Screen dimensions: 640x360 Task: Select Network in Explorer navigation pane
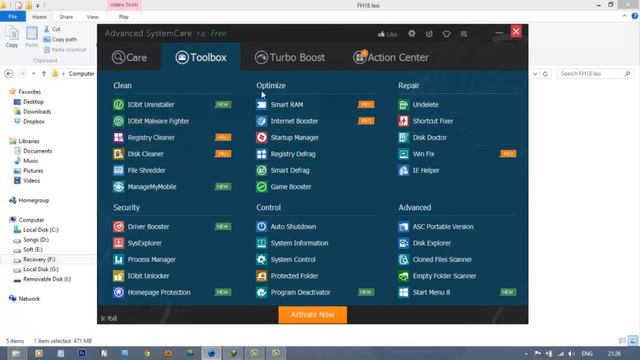tap(24, 299)
